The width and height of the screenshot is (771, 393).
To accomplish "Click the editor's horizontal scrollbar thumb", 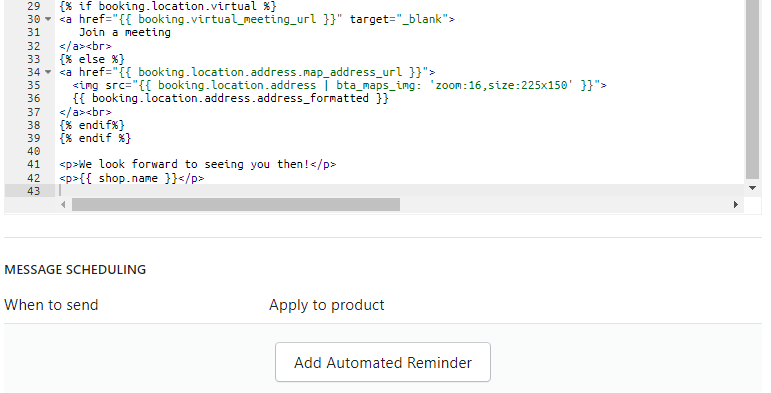I will 236,204.
